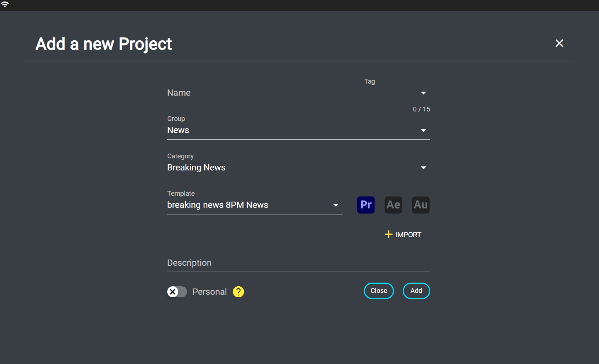Viewport: 599px width, 364px height.
Task: Click into the Description field
Action: click(298, 263)
